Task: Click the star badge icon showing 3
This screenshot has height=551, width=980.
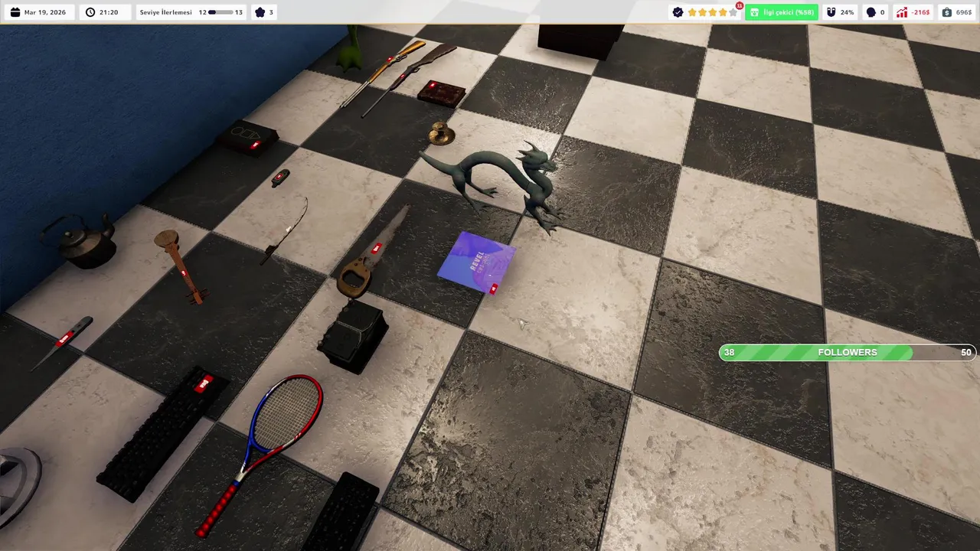Action: [x=260, y=12]
